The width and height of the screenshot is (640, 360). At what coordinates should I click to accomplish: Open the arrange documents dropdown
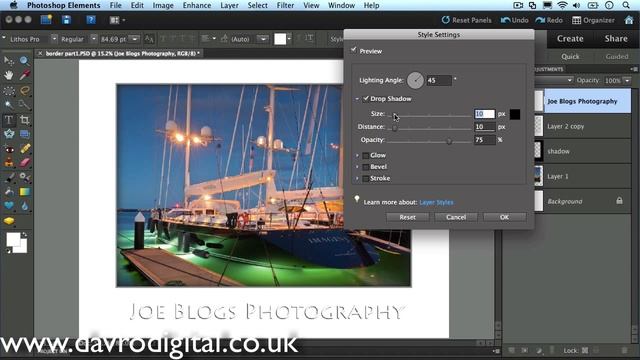point(117,20)
